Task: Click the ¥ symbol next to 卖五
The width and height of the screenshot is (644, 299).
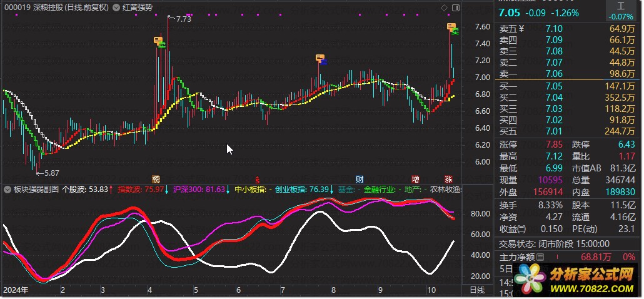Action: [521, 28]
